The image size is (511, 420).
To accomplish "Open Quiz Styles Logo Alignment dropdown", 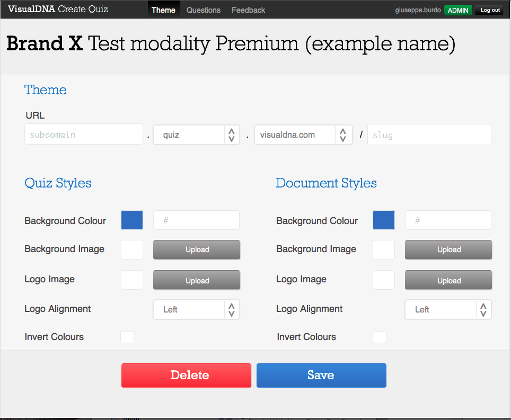I will (197, 310).
